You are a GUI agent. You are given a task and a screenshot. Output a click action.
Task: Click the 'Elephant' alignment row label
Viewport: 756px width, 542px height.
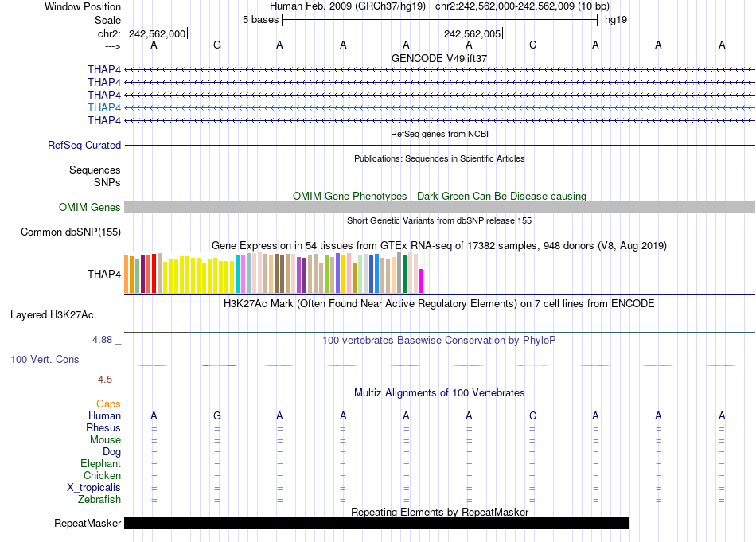pos(101,463)
